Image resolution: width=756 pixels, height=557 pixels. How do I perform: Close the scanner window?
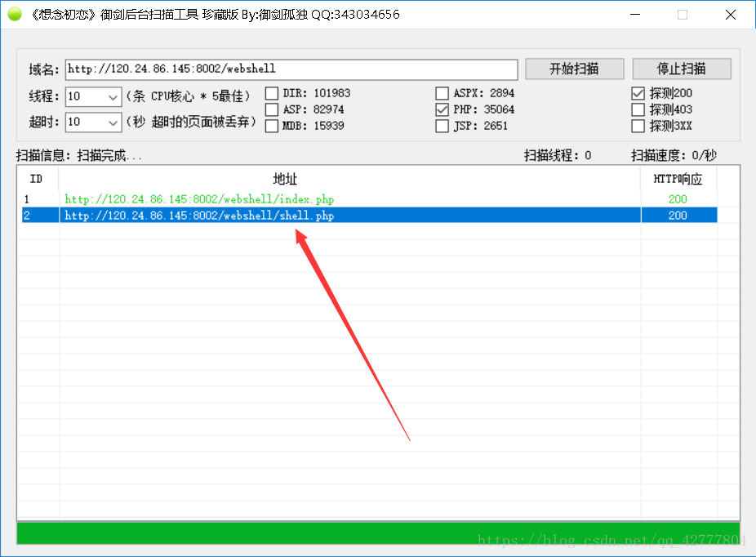pyautogui.click(x=731, y=15)
